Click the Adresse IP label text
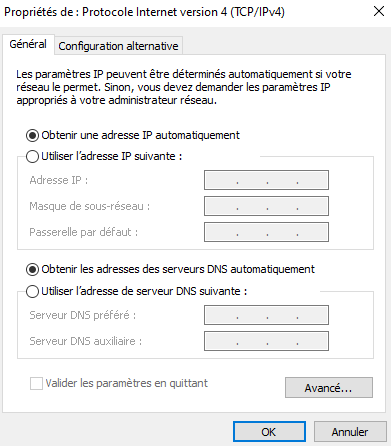391x446 pixels. [59, 180]
